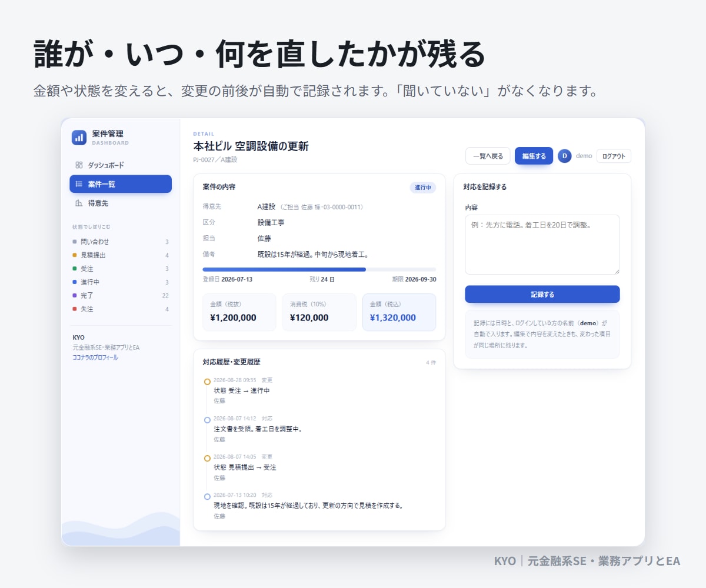Image resolution: width=706 pixels, height=588 pixels.
Task: Click the 案件一覧 list icon
Action: point(79,184)
